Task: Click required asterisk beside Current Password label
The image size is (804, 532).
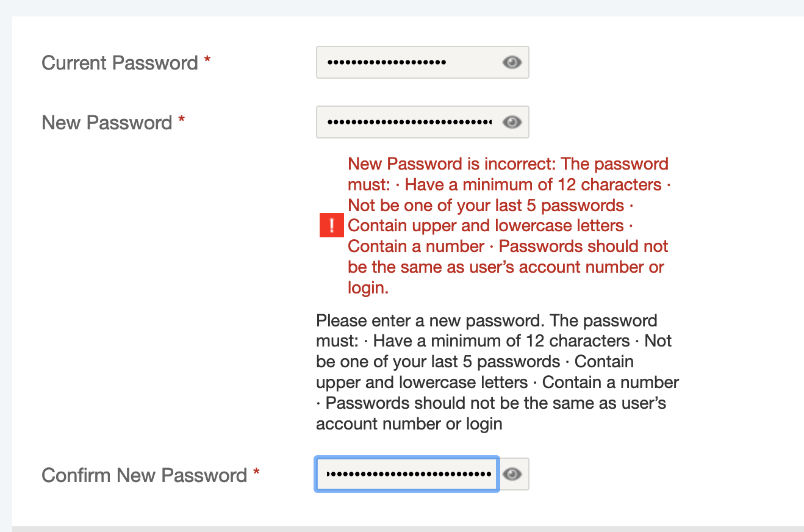Action: pos(207,60)
